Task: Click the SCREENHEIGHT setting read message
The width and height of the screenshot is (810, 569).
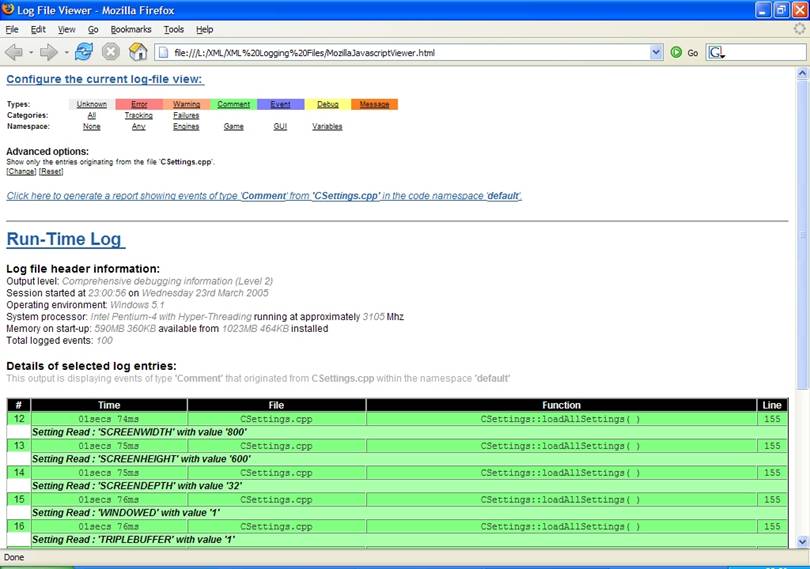Action: (141, 459)
